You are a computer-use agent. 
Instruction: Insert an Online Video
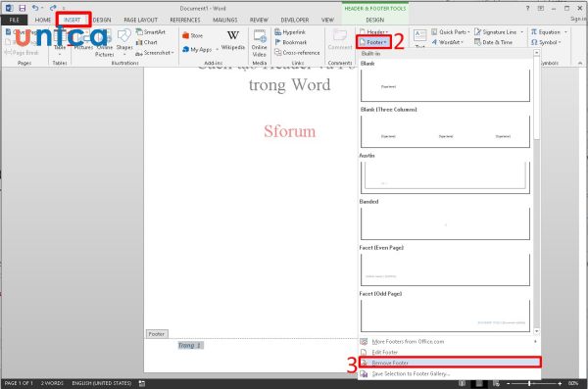point(259,43)
